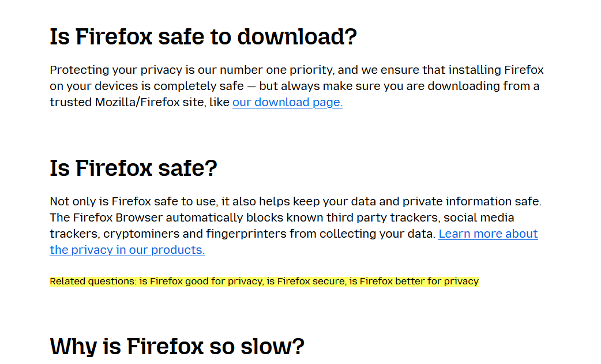Click the "Is Firefox safe to download?" heading
Viewport: 601px width, 364px height.
[203, 37]
